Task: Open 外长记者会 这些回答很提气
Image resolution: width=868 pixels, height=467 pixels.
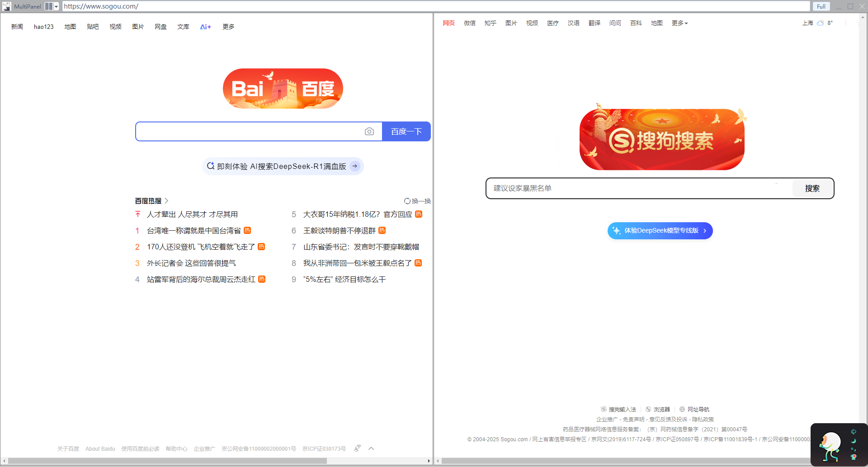Action: (191, 263)
